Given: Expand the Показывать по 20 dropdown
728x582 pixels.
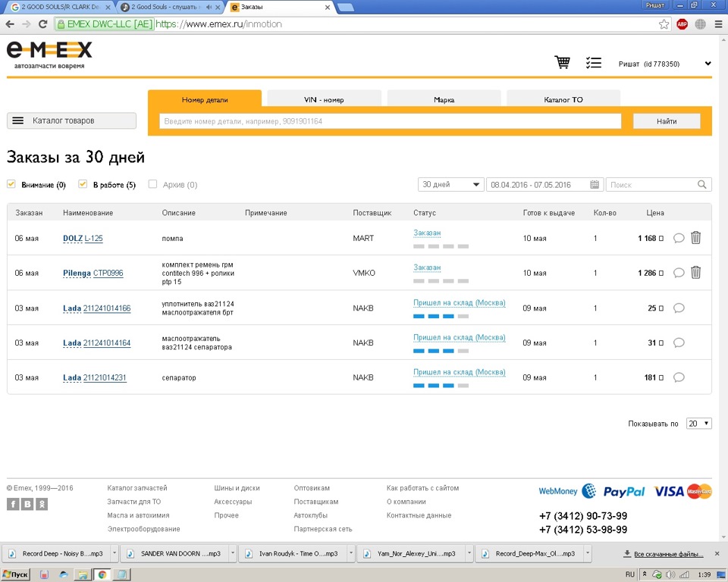Looking at the screenshot, I should [x=698, y=424].
